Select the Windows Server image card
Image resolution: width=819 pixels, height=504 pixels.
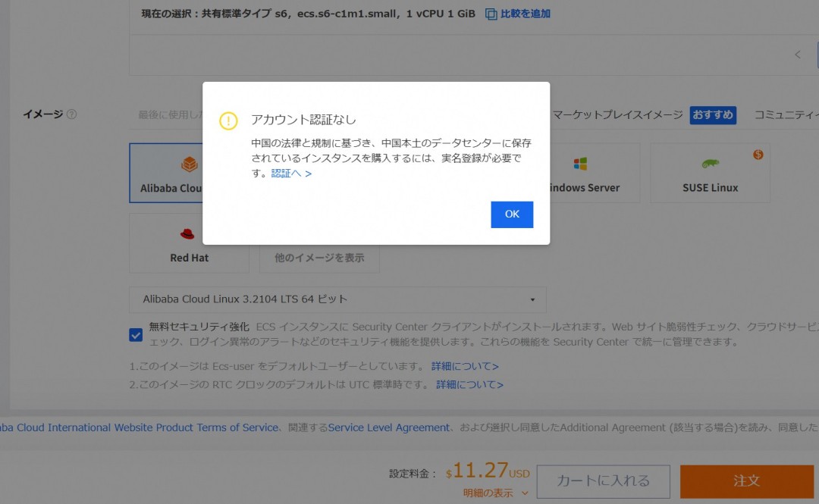[595, 173]
